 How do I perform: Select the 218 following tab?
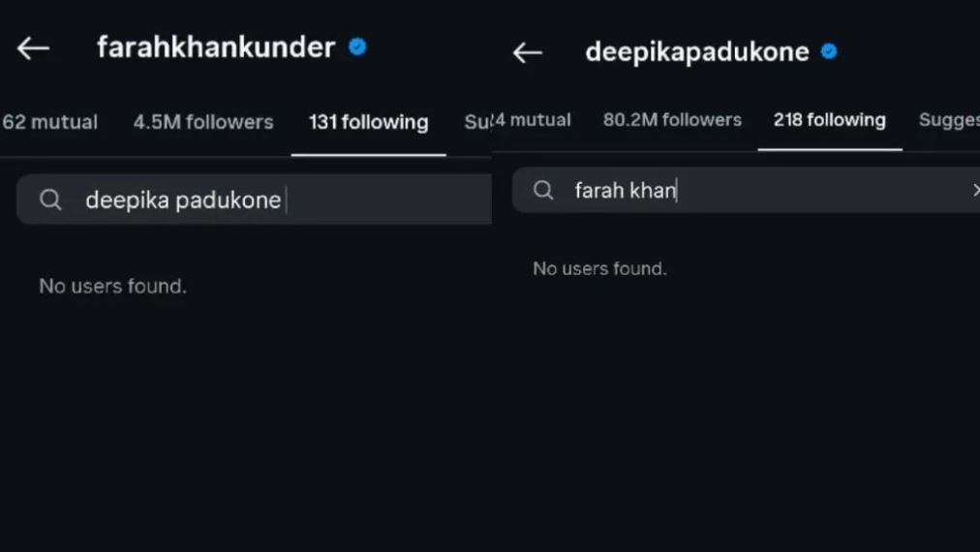click(x=829, y=119)
